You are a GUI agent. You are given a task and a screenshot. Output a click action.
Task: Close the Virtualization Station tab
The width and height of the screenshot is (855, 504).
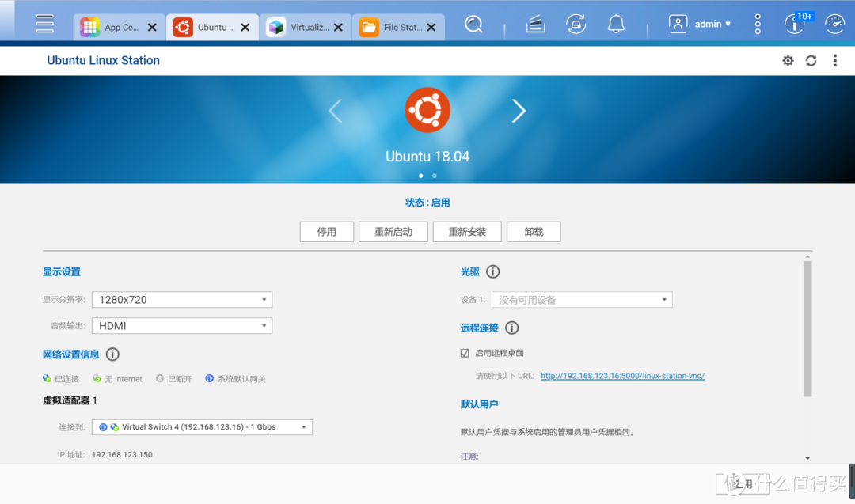(x=338, y=27)
